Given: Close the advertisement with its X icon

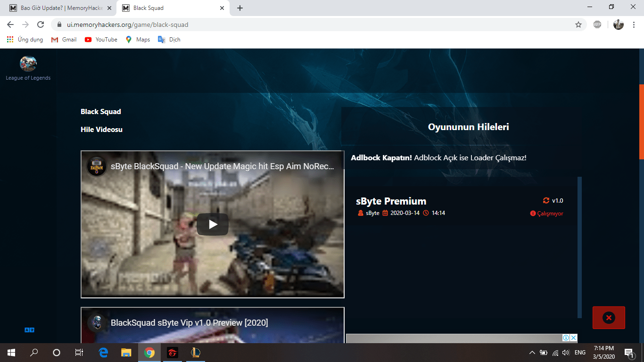Looking at the screenshot, I should 574,337.
